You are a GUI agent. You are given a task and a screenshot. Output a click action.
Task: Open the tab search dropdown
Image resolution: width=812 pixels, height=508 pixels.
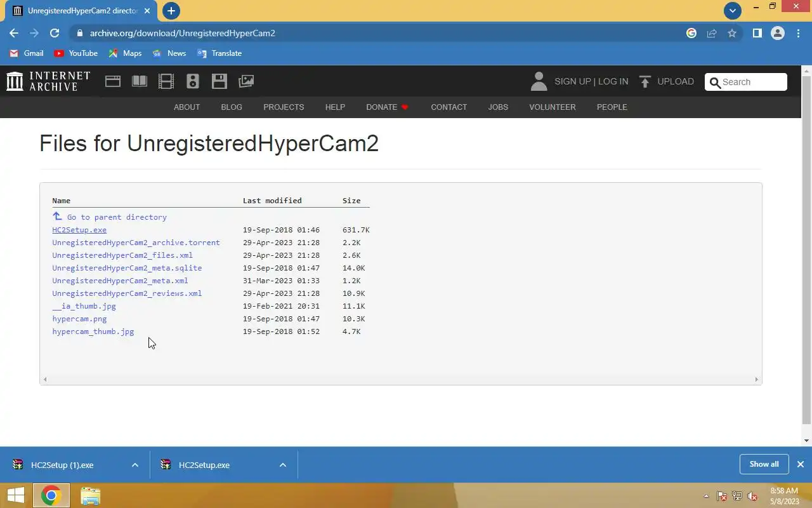(x=733, y=10)
